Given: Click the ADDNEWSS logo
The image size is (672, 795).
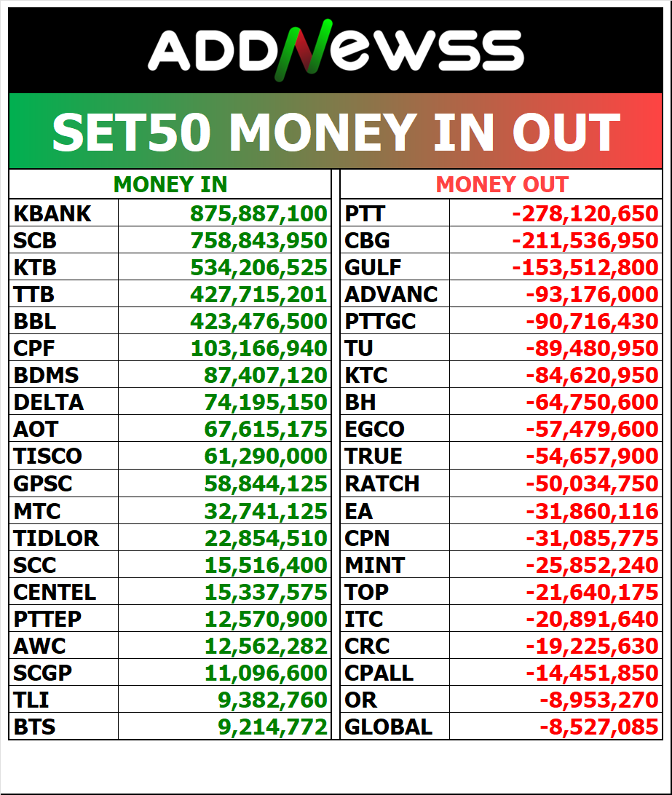Looking at the screenshot, I should [336, 52].
